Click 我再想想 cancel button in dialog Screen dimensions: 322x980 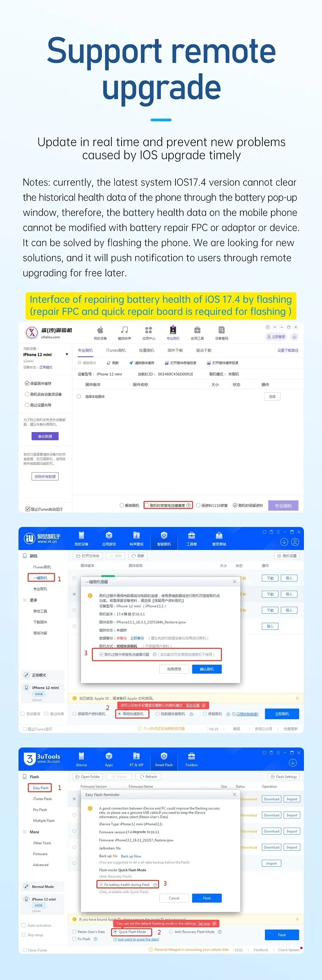pyautogui.click(x=174, y=669)
